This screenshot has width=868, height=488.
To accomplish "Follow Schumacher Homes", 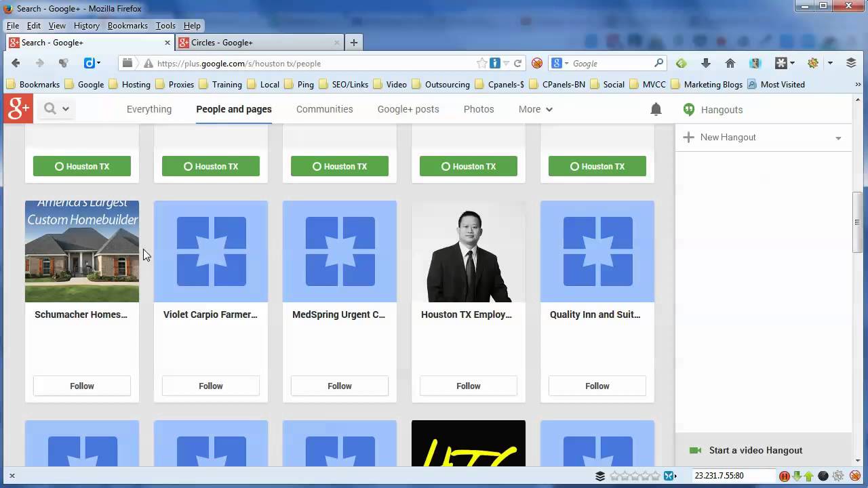I will (x=82, y=386).
